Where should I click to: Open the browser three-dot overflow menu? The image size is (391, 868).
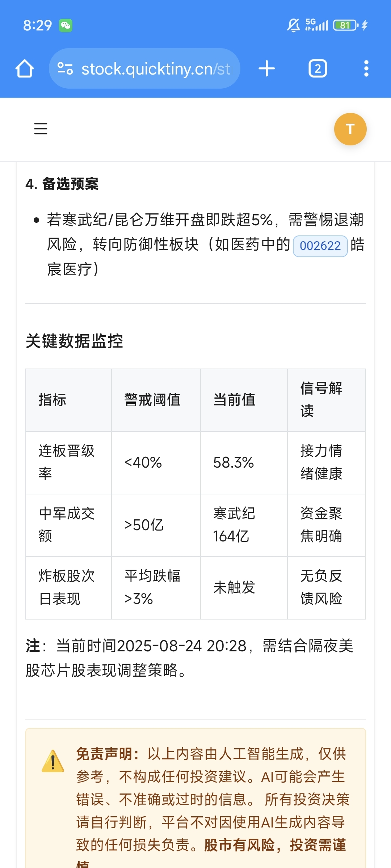366,68
